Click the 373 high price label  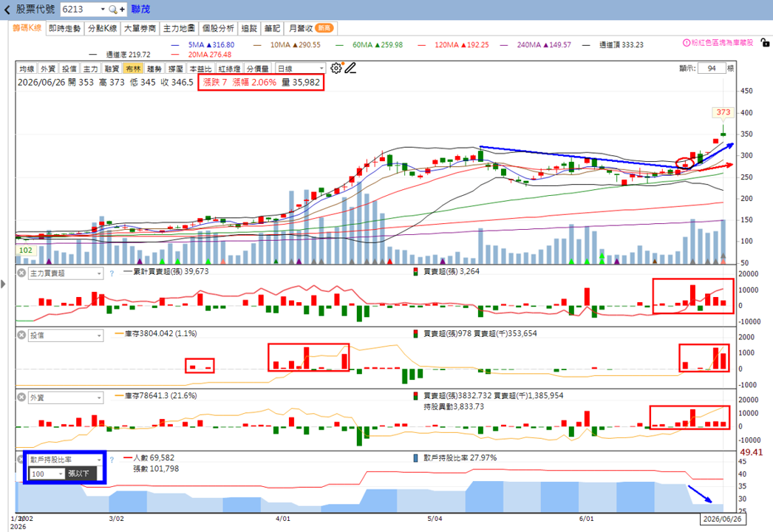(723, 112)
